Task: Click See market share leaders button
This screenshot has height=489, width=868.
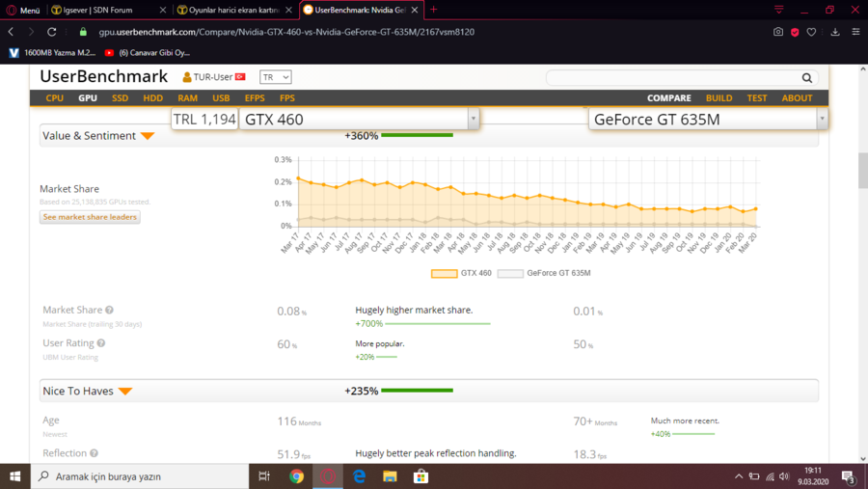Action: 90,217
